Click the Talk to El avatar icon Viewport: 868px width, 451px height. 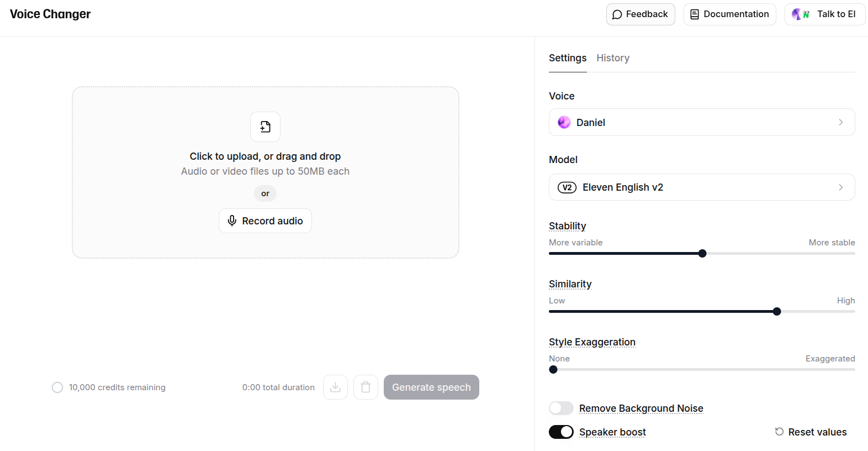(801, 14)
